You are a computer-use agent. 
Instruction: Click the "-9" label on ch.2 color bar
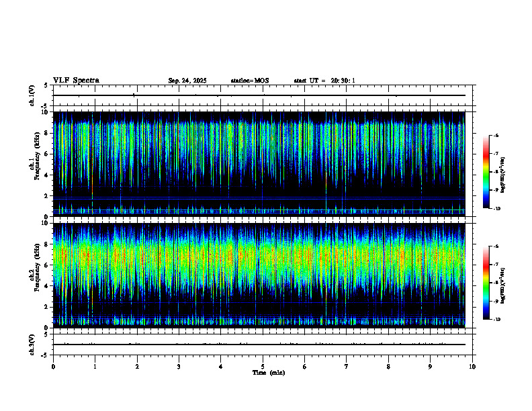pos(496,301)
